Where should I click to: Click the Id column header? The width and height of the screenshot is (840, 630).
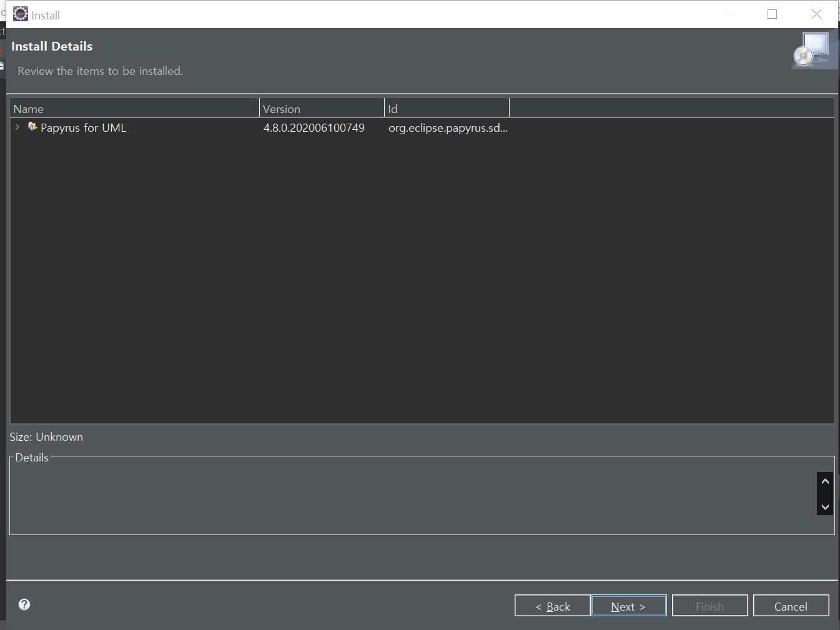point(447,108)
